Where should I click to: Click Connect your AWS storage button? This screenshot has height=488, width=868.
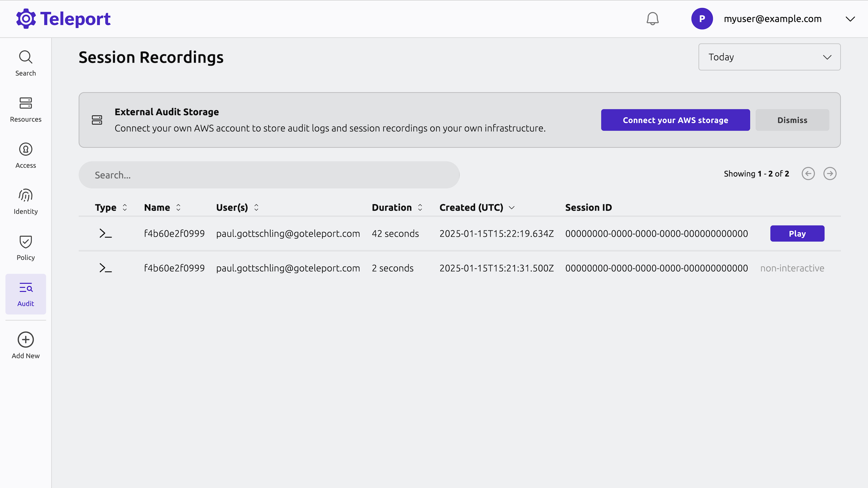pyautogui.click(x=675, y=120)
